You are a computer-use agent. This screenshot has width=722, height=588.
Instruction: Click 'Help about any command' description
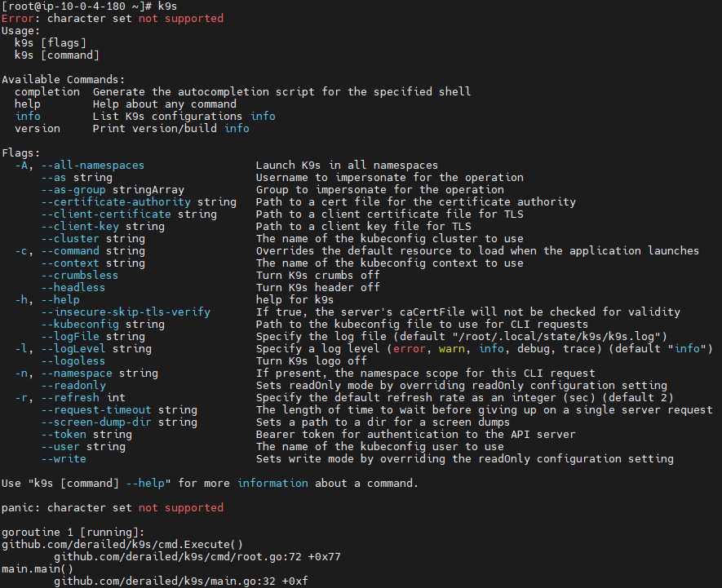[164, 104]
